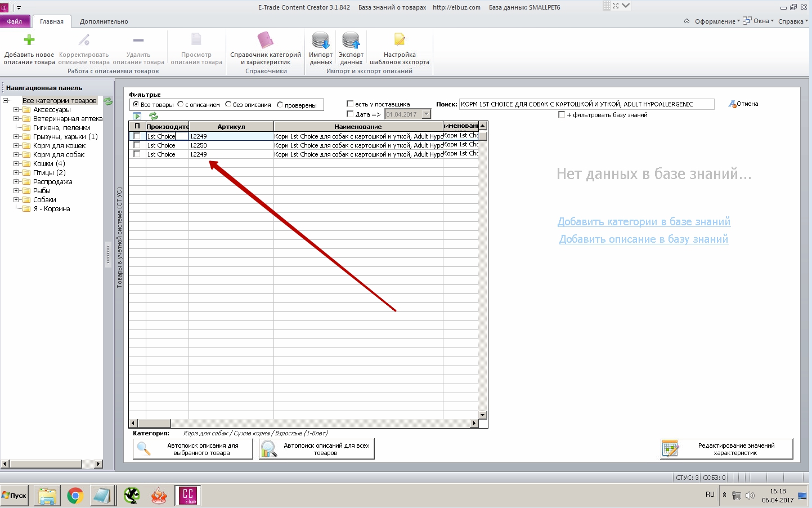This screenshot has height=508, width=812.
Task: Open Экспорт данных
Action: pos(351,50)
